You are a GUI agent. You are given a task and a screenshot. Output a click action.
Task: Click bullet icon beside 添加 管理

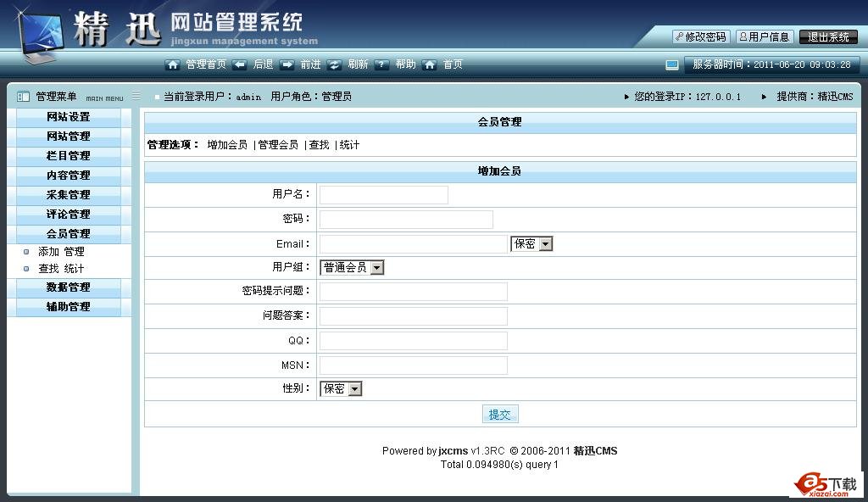[x=26, y=252]
